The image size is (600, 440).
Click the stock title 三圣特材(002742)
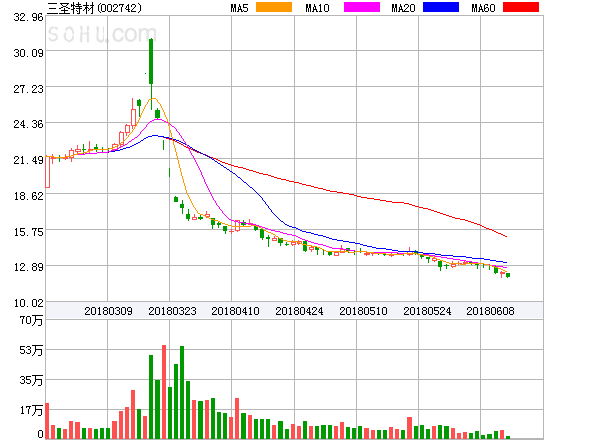94,8
